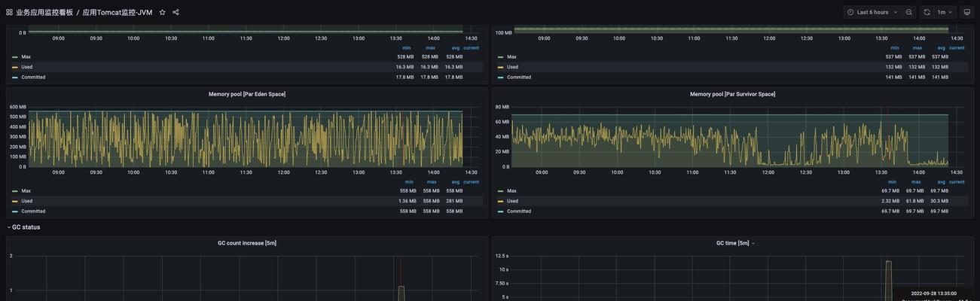This screenshot has height=301, width=980.
Task: Change color of Survivor Space Max green swatch
Action: (501, 191)
